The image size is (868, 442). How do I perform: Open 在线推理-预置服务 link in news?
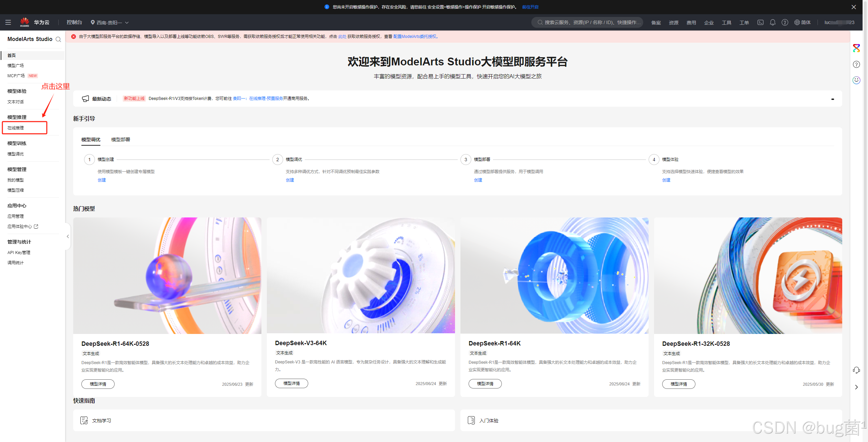pyautogui.click(x=266, y=99)
